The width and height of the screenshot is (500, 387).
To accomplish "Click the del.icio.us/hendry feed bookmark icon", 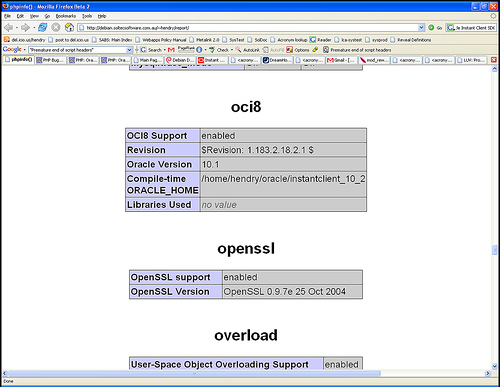I will [6, 40].
